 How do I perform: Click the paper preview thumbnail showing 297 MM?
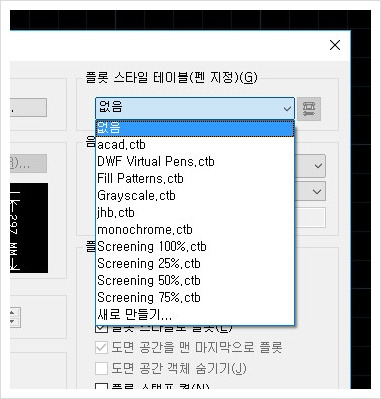click(29, 228)
